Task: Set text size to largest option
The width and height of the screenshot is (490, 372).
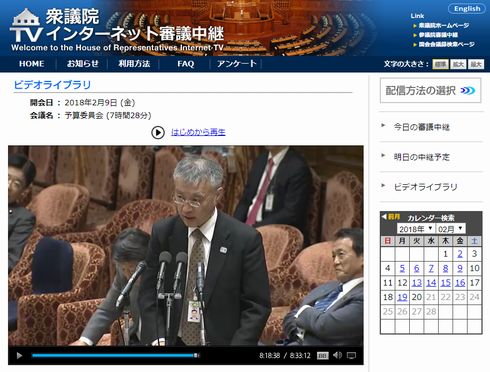Action: point(476,64)
